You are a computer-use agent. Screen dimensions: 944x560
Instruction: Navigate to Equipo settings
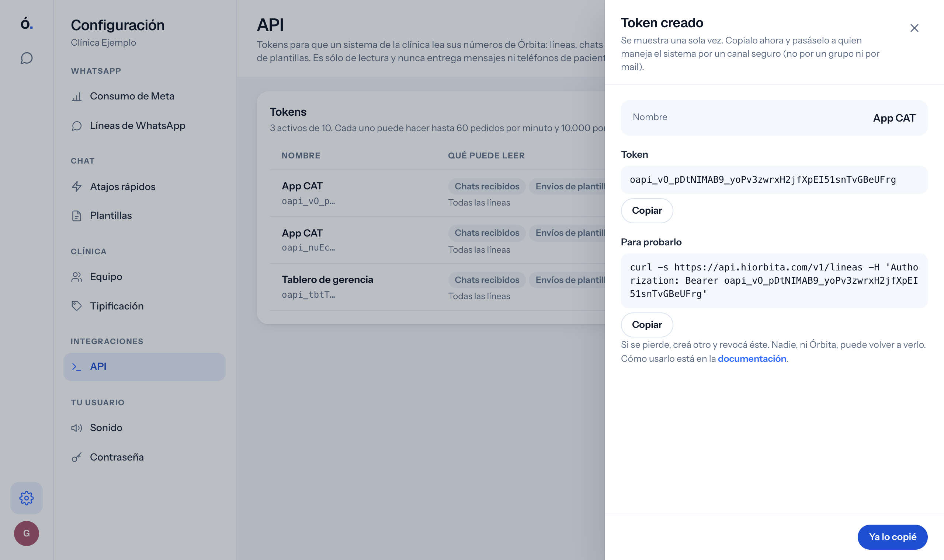tap(145, 277)
